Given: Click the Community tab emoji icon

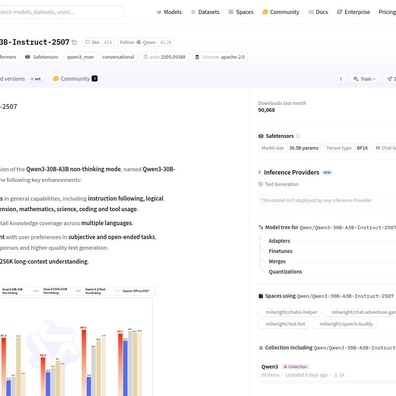Looking at the screenshot, I should 56,79.
